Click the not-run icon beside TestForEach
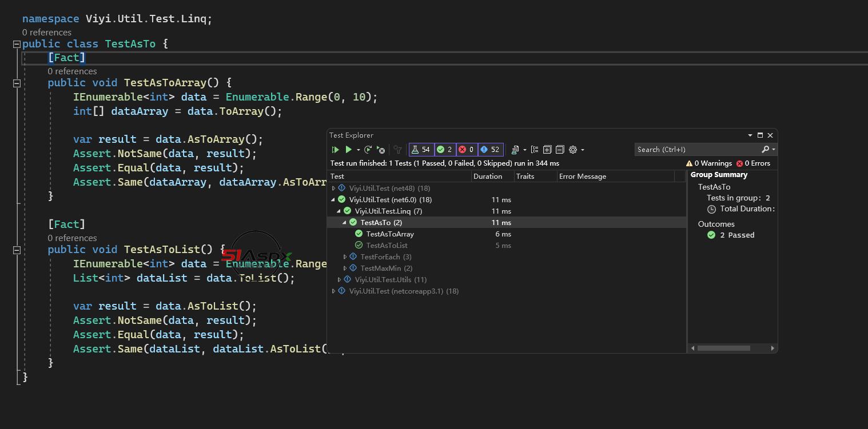 (353, 256)
